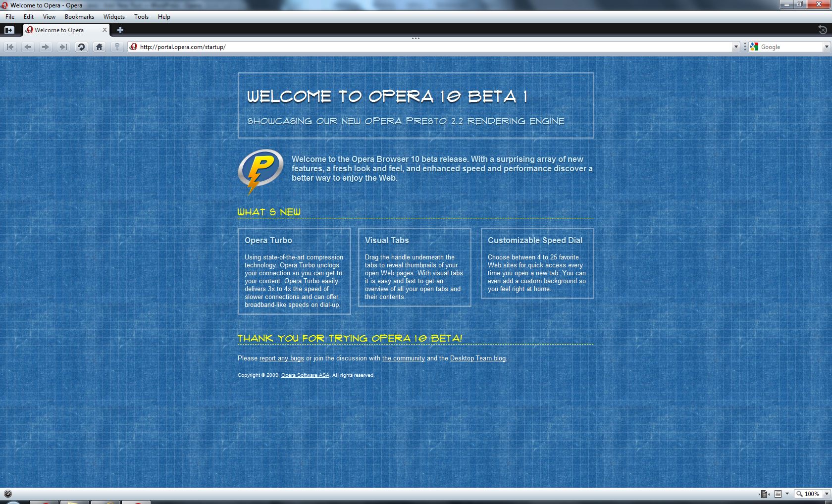This screenshot has width=832, height=504.
Task: Toggle the panels sidebar button
Action: click(9, 30)
